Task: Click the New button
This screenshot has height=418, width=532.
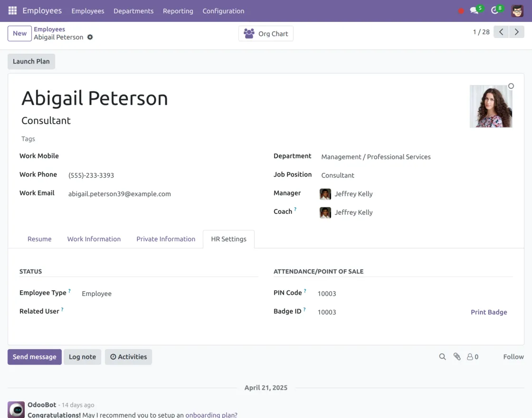Action: tap(19, 33)
